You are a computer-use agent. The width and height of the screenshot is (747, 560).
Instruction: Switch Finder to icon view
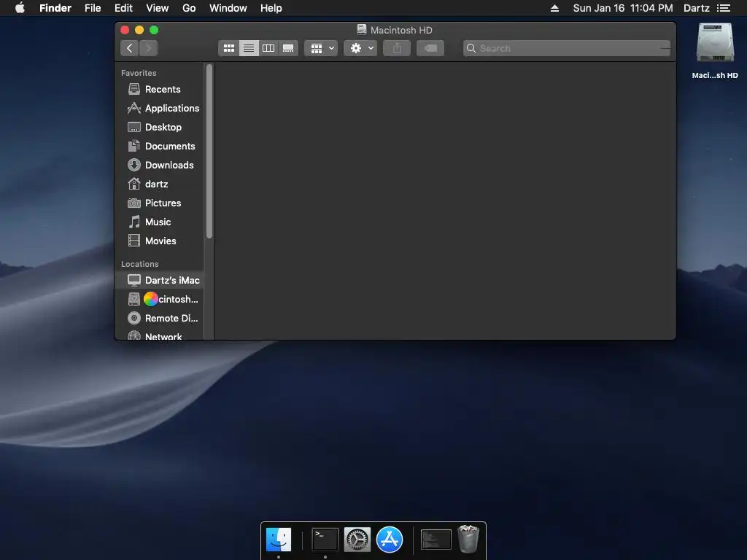[228, 48]
